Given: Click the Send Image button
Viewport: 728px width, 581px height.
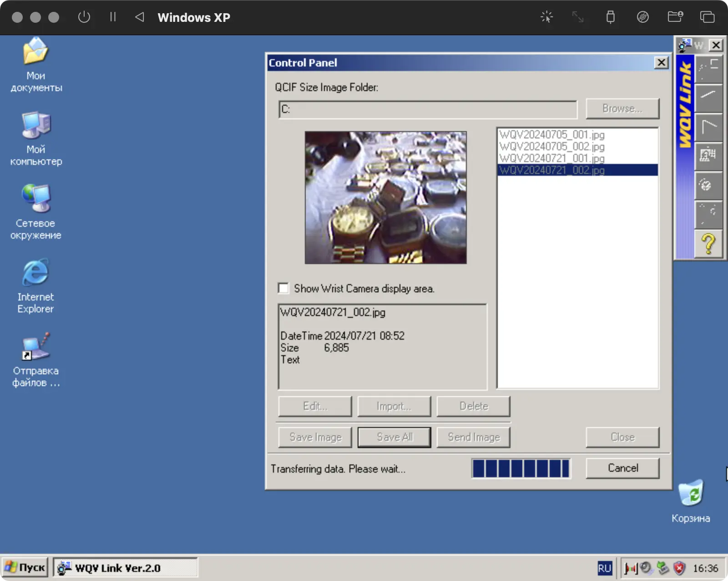Looking at the screenshot, I should pyautogui.click(x=474, y=437).
